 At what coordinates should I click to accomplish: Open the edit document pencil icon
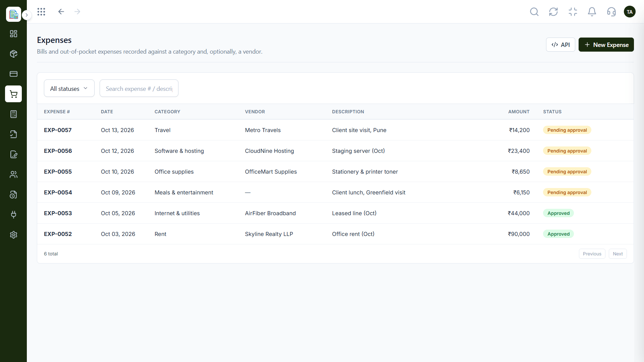click(13, 155)
